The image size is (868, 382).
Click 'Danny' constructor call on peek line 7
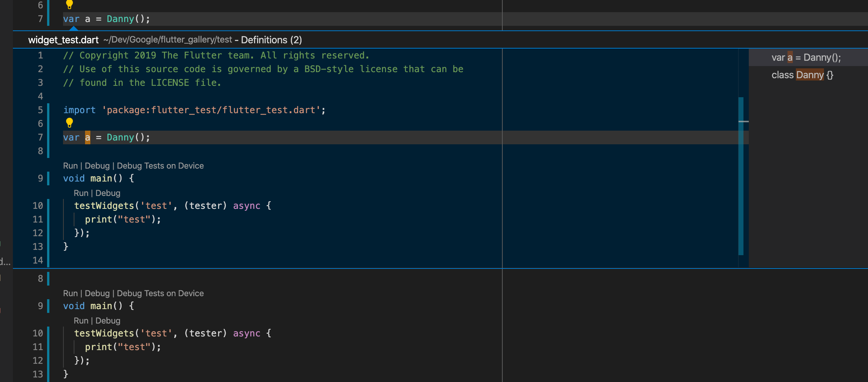(120, 137)
